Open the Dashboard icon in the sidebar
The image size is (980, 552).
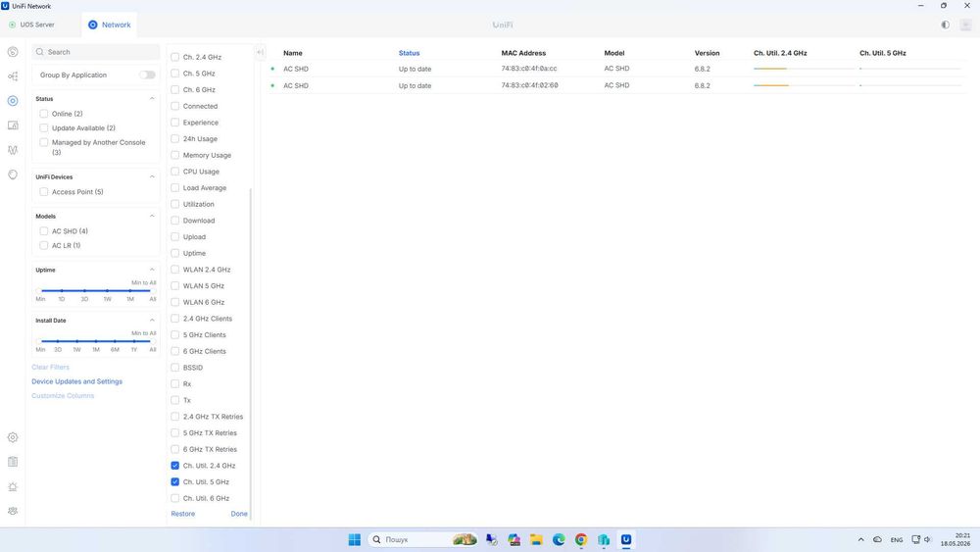[x=13, y=52]
